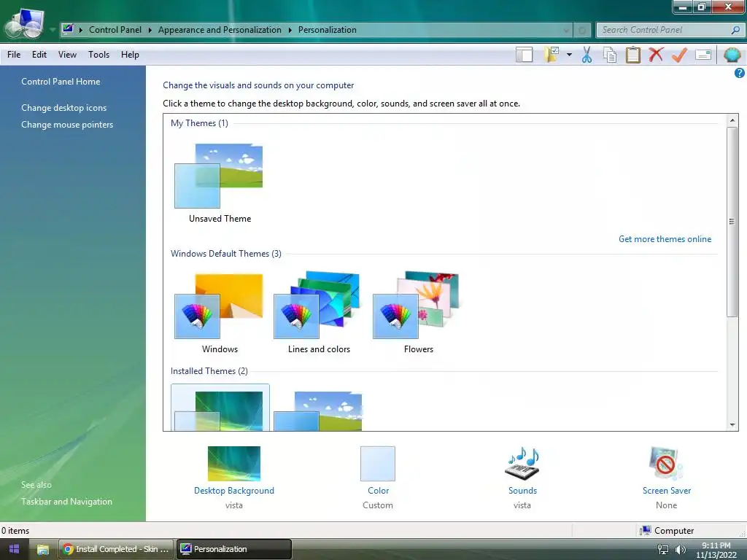Expand the dropdown arrow beside folder options

pos(569,55)
